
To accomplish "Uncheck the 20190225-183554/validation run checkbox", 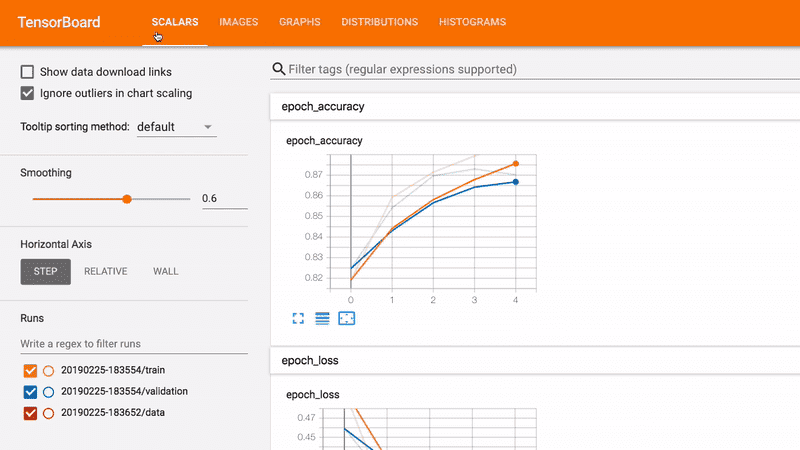I will pyautogui.click(x=29, y=392).
